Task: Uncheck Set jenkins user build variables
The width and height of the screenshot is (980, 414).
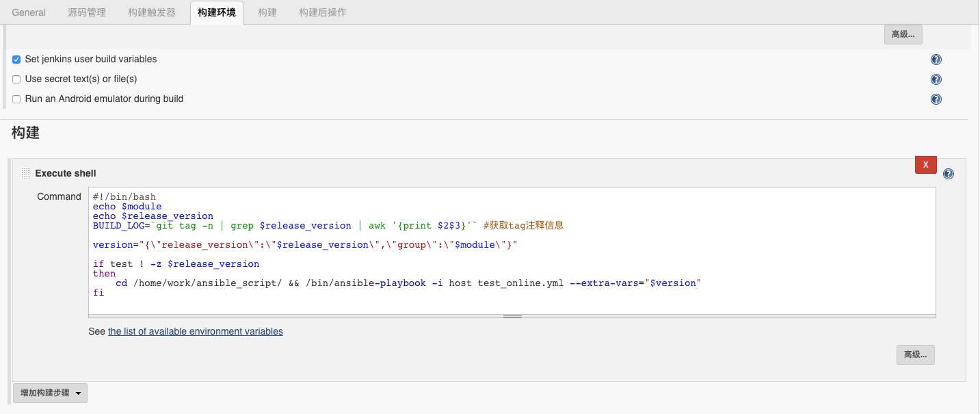Action: [x=16, y=60]
